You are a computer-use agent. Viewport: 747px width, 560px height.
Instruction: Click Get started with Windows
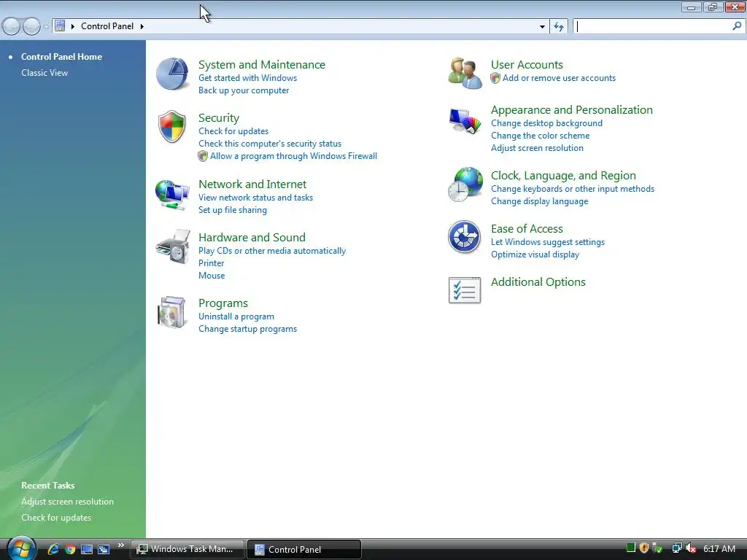point(248,78)
